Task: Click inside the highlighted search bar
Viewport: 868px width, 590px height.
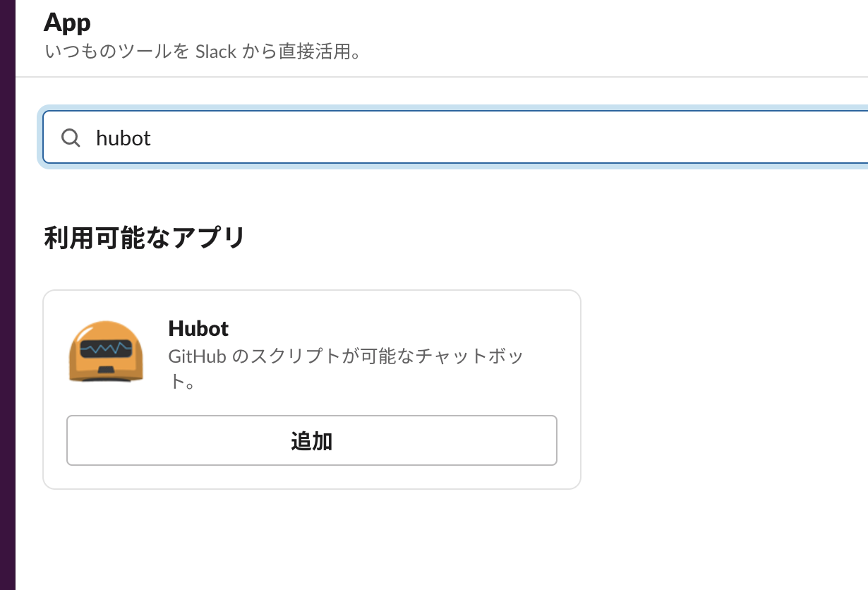Action: [x=282, y=138]
